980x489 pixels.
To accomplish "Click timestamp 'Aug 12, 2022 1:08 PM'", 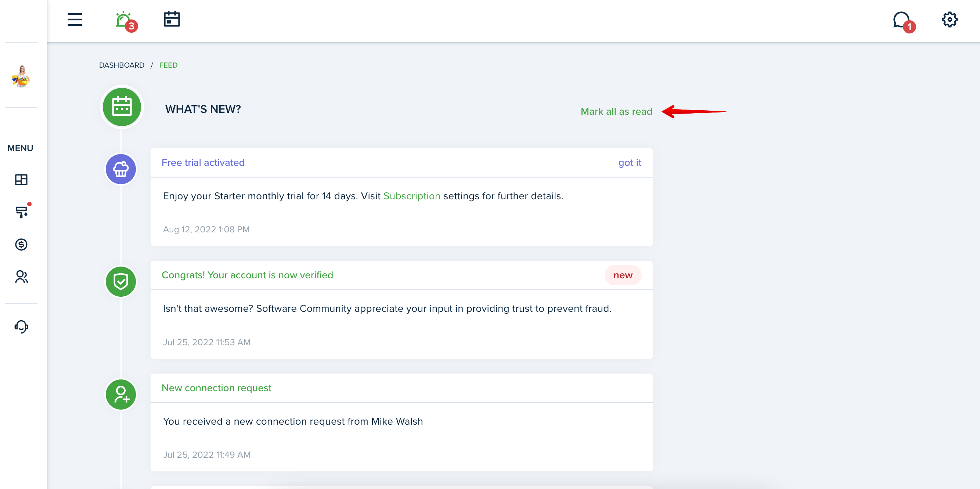I will pyautogui.click(x=206, y=229).
